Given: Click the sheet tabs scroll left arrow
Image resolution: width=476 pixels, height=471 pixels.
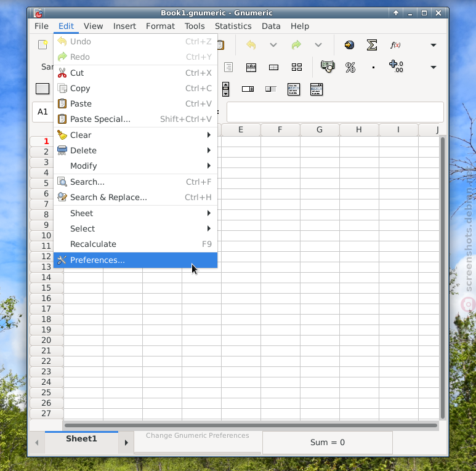Looking at the screenshot, I should tap(37, 443).
